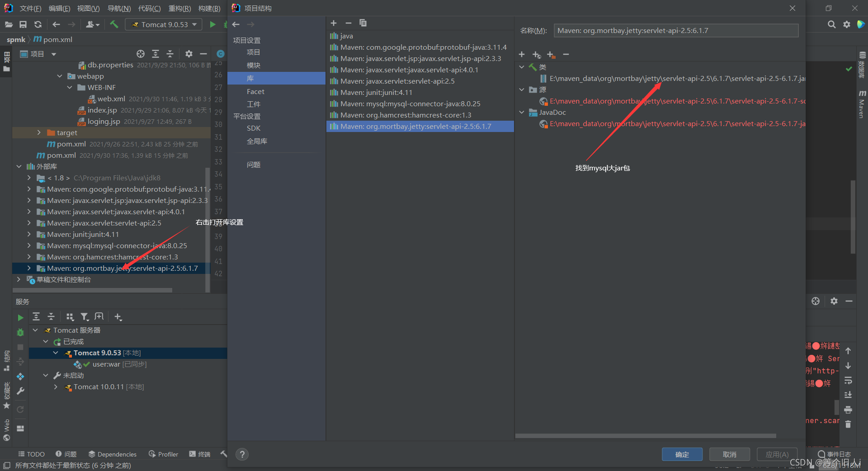868x471 pixels.
Task: Click the 应用(A) Apply button
Action: (777, 454)
